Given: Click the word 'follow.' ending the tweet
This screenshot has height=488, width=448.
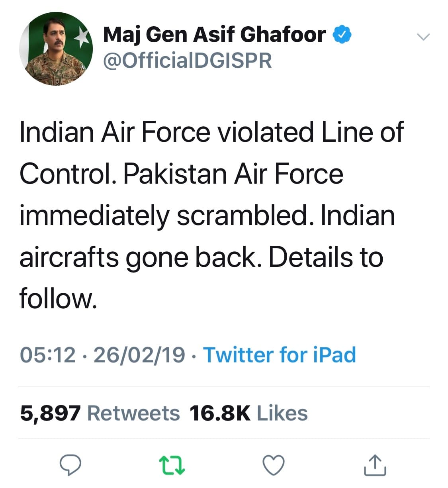Looking at the screenshot, I should point(58,299).
